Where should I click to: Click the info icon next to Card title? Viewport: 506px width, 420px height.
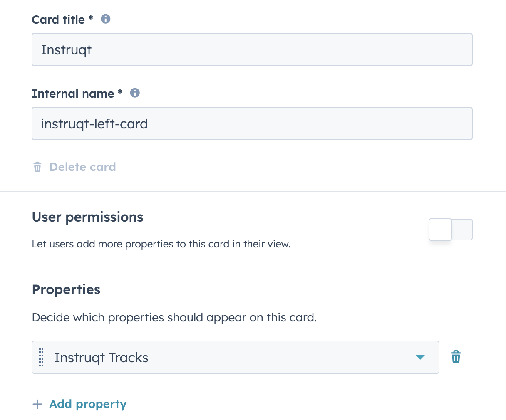pos(106,19)
